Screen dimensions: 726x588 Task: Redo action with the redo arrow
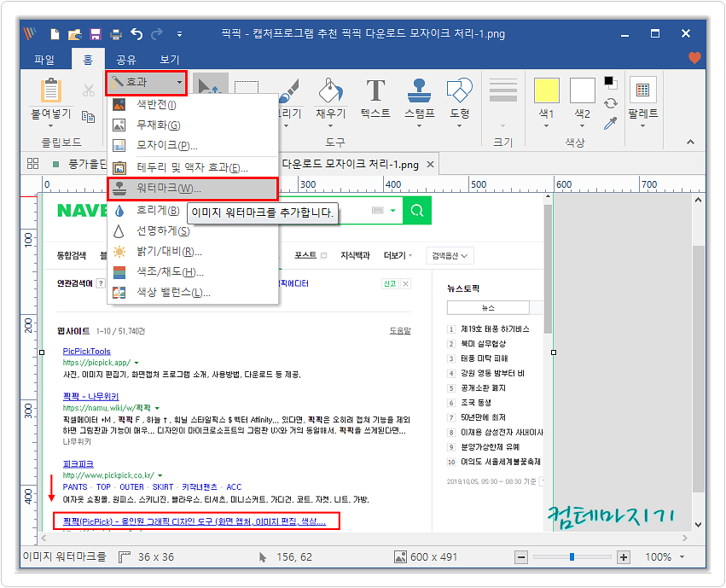(x=157, y=34)
